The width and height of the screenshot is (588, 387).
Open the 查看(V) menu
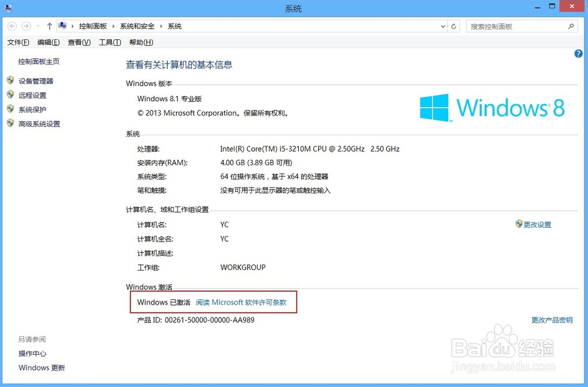pyautogui.click(x=79, y=42)
